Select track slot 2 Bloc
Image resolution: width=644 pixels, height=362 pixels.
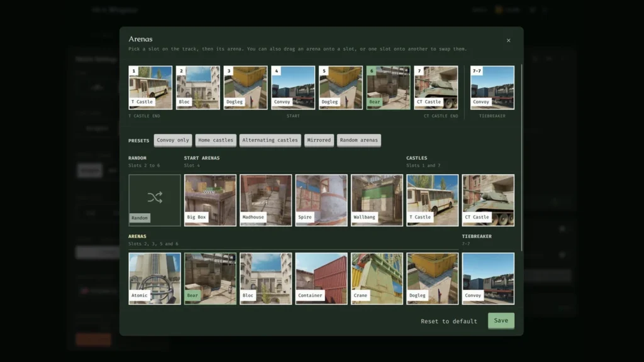(198, 87)
